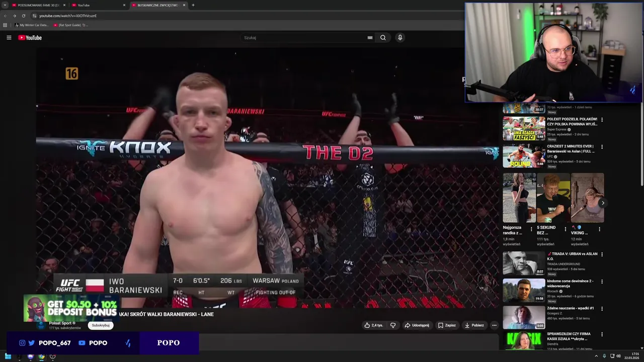Viewport: 644px width, 362px height.
Task: Open the Rat Spot Guide bookmark
Action: tap(70, 25)
